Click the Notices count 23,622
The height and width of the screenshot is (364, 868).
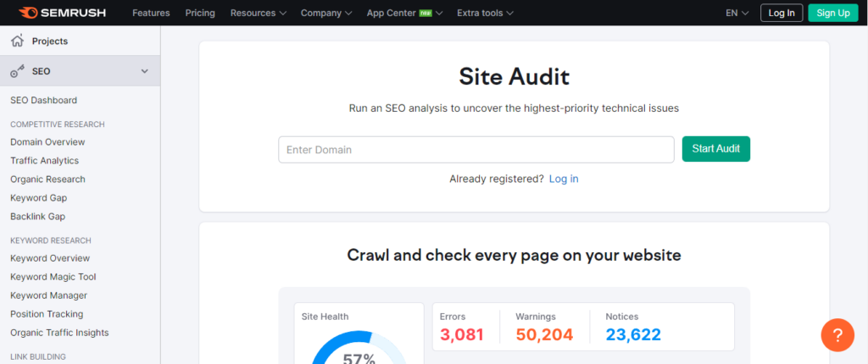click(x=633, y=334)
